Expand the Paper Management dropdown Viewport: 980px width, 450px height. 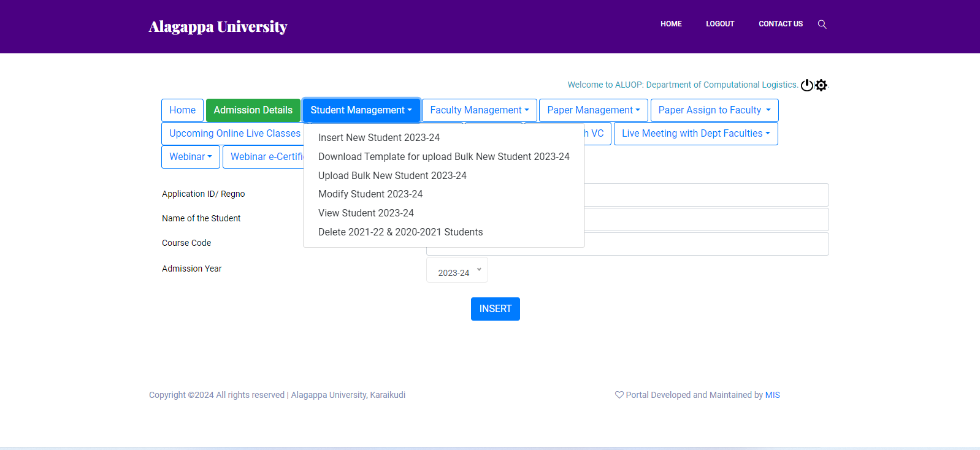(x=594, y=110)
